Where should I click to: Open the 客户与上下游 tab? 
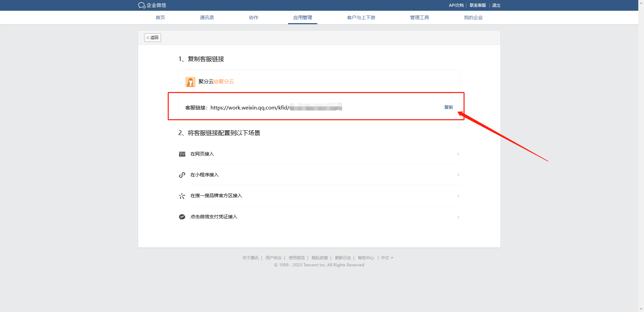[361, 17]
